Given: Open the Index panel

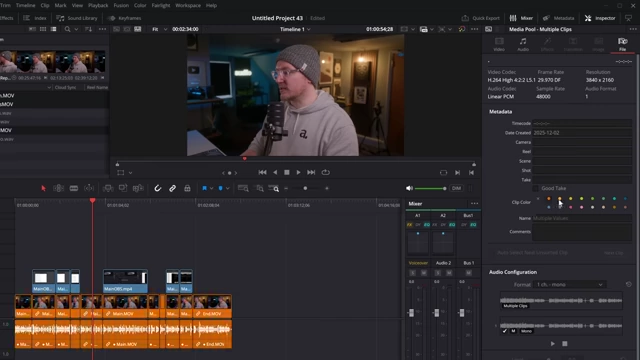Looking at the screenshot, I should (x=35, y=18).
